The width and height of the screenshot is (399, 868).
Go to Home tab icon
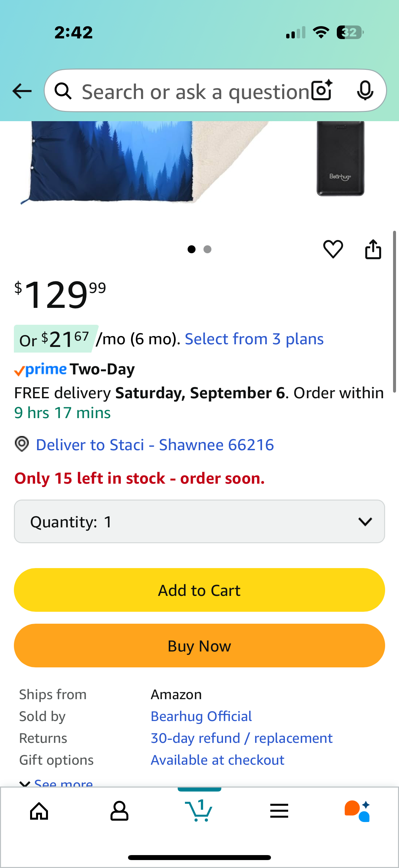click(39, 811)
